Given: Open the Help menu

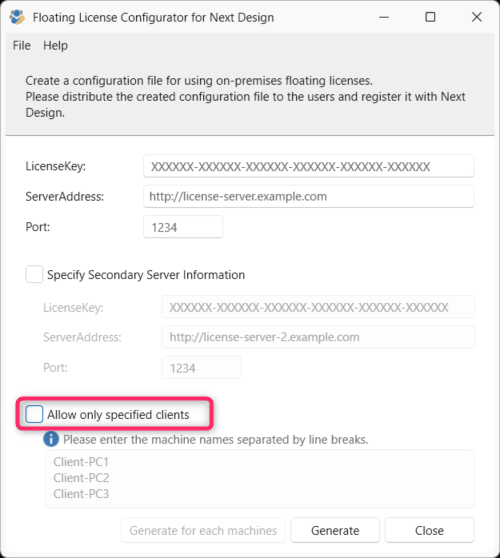Looking at the screenshot, I should [55, 46].
